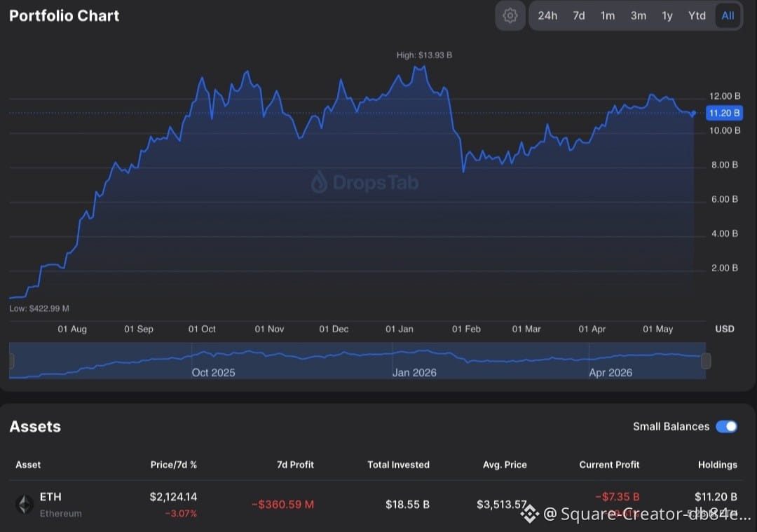
Task: Click the $2,124.14 price value
Action: click(x=173, y=497)
